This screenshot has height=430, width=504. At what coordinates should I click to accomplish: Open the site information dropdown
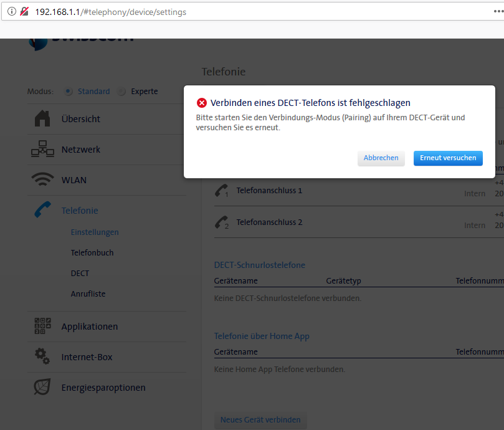(x=11, y=11)
